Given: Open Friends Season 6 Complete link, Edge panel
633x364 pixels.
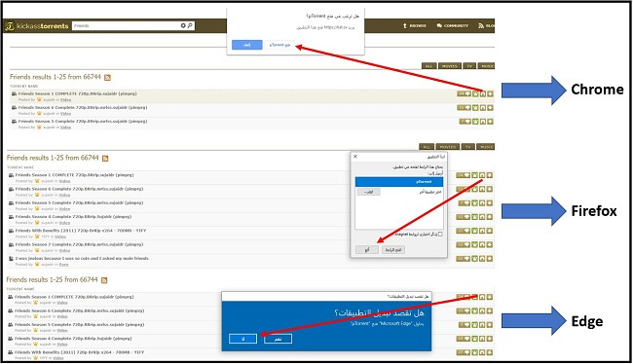Looking at the screenshot, I should point(80,310).
